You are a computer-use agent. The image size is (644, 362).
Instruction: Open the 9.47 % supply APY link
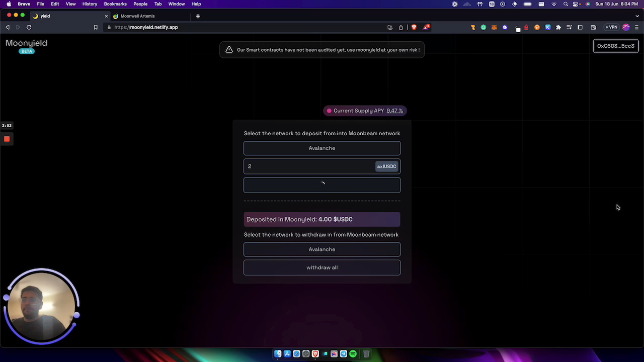[x=394, y=111]
